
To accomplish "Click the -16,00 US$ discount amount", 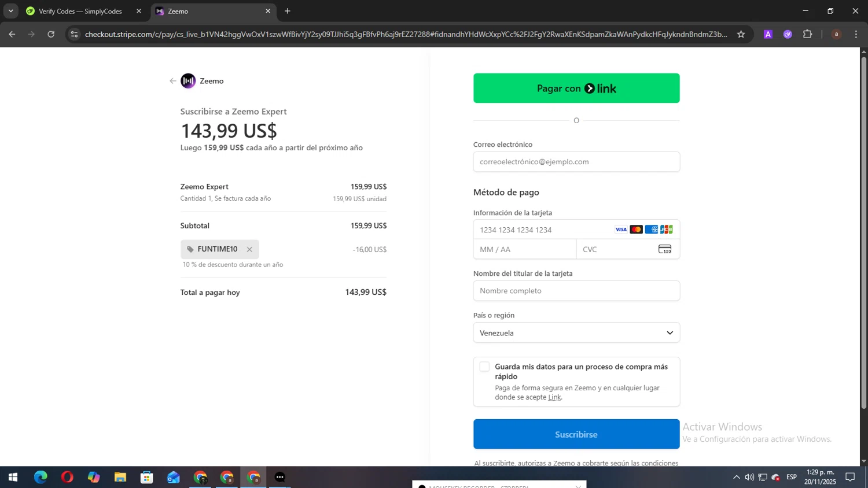I will point(369,250).
